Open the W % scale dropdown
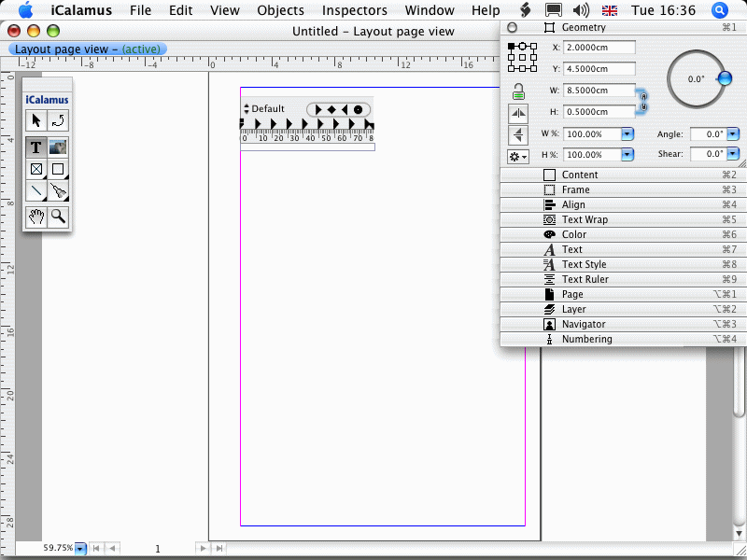The image size is (747, 560). pyautogui.click(x=627, y=134)
